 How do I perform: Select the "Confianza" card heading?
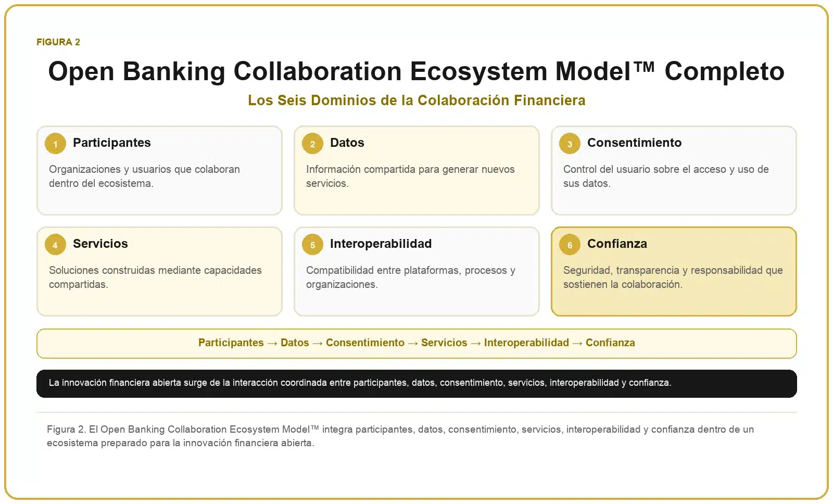click(x=617, y=244)
